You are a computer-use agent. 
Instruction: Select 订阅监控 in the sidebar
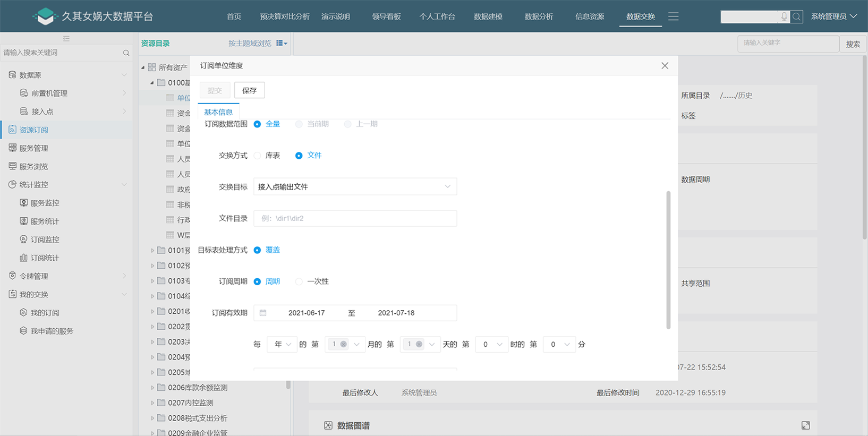pos(45,240)
